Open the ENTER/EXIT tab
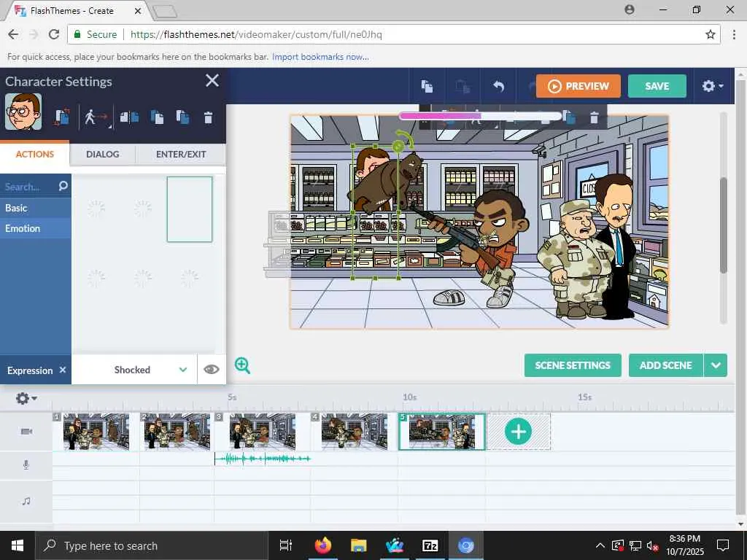Screen dimensions: 747x560 [x=181, y=154]
